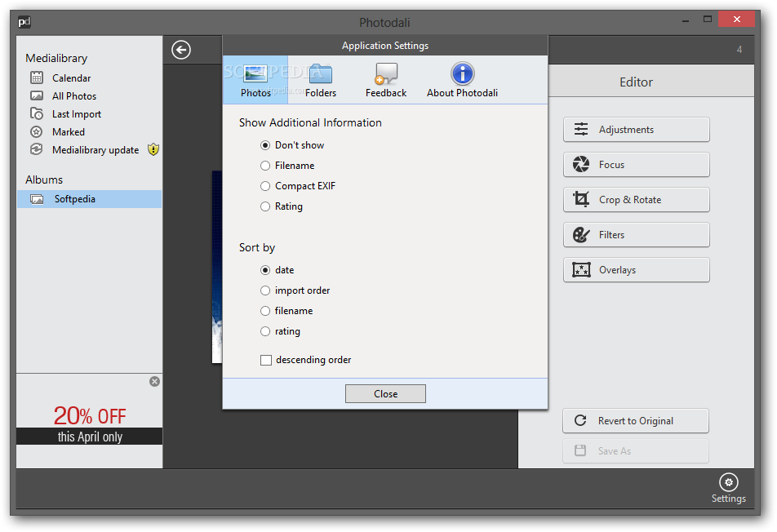The height and width of the screenshot is (532, 777).
Task: Open Settings gear in bottom bar
Action: (728, 488)
